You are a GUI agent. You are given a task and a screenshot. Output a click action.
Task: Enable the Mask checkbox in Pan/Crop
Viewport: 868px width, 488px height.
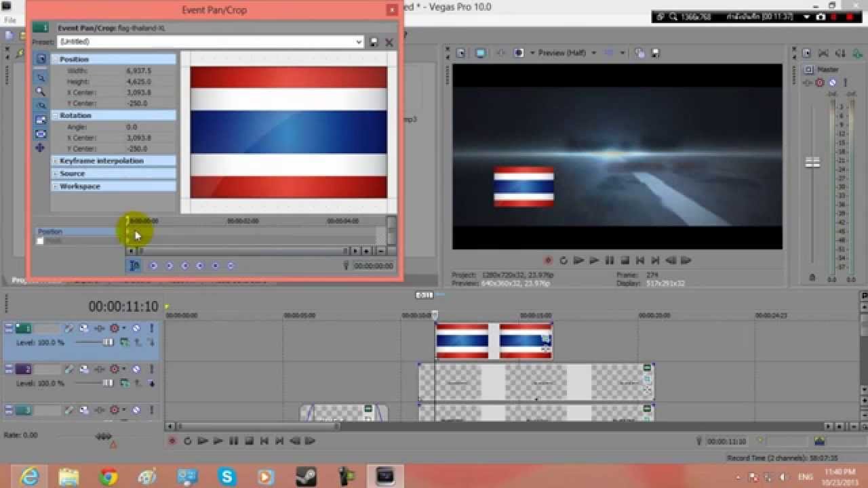tap(40, 241)
